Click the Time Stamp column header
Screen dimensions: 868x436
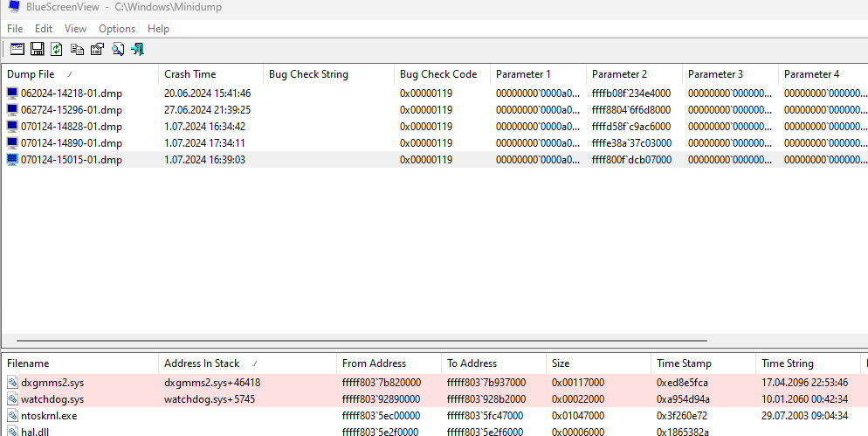[x=684, y=363]
